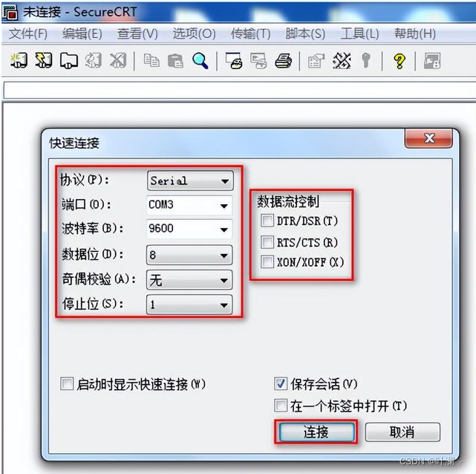
Task: Check 在一个标签中打开 option
Action: coord(281,406)
